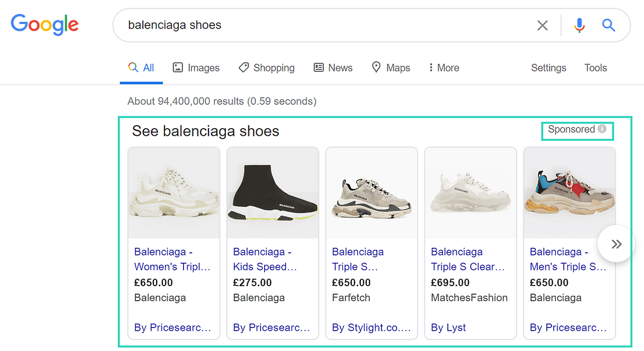This screenshot has height=351, width=644.
Task: Clear the search query with the X icon
Action: point(542,25)
